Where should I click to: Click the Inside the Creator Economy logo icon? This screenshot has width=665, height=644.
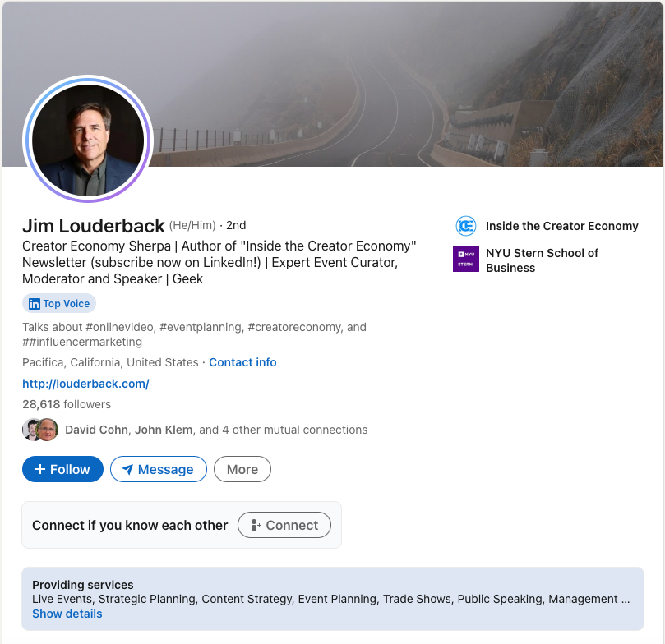coord(466,226)
